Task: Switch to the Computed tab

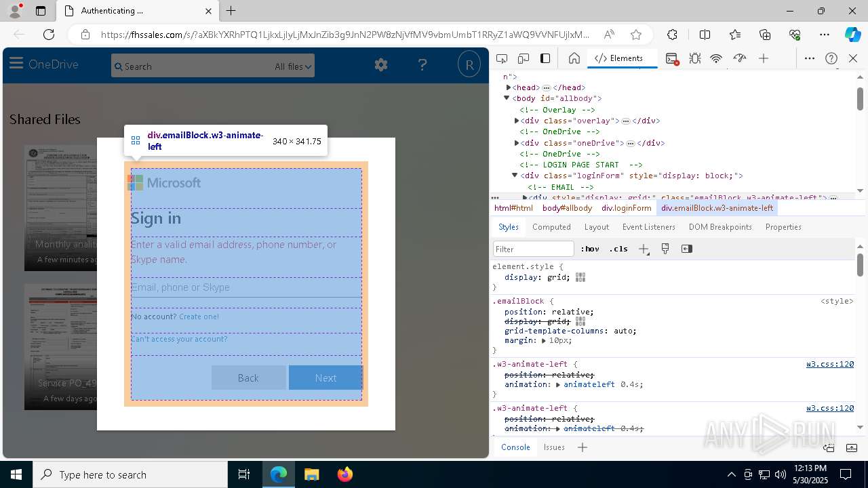Action: click(x=551, y=227)
